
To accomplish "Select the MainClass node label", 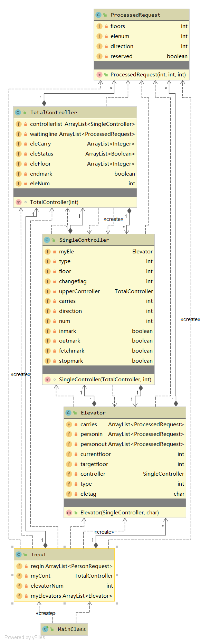I will tap(72, 629).
